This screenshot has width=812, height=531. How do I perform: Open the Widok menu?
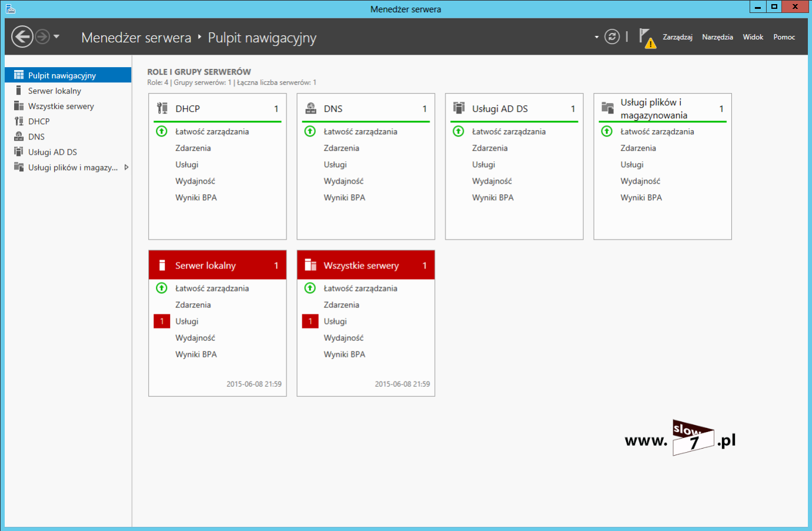click(x=753, y=37)
